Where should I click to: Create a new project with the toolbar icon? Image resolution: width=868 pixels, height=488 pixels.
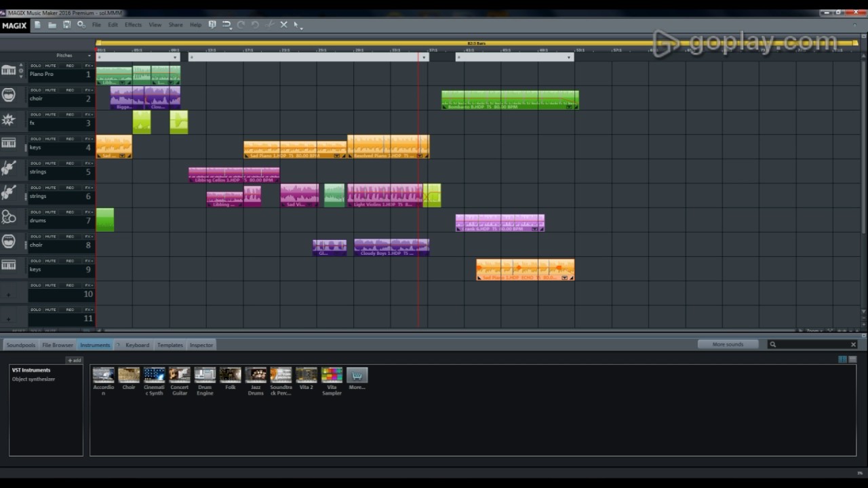tap(38, 25)
